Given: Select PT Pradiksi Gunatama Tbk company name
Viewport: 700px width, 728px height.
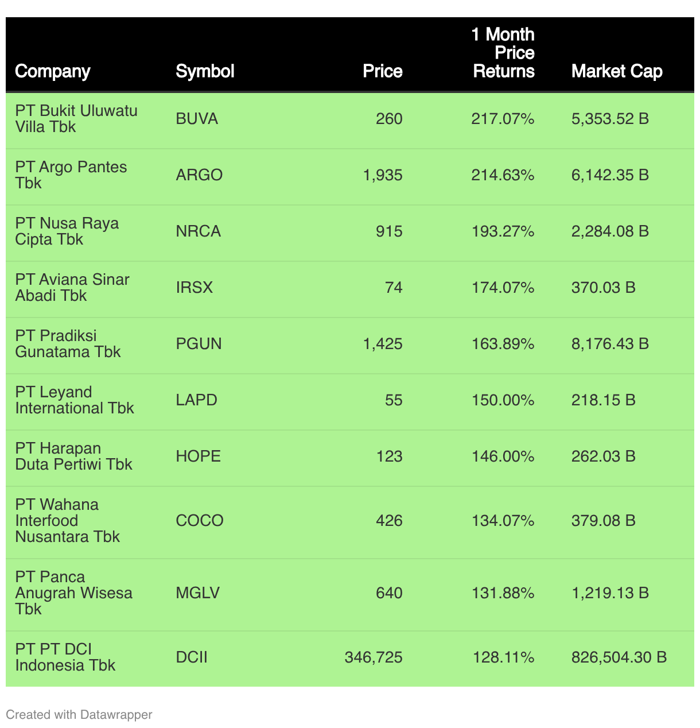Looking at the screenshot, I should click(x=68, y=344).
